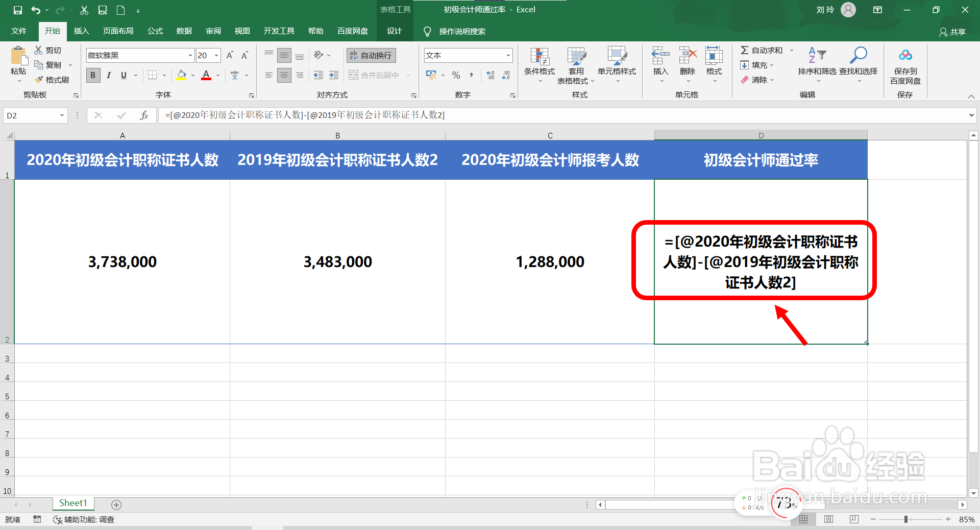Toggle align left
Image resolution: width=980 pixels, height=530 pixels.
tap(269, 75)
